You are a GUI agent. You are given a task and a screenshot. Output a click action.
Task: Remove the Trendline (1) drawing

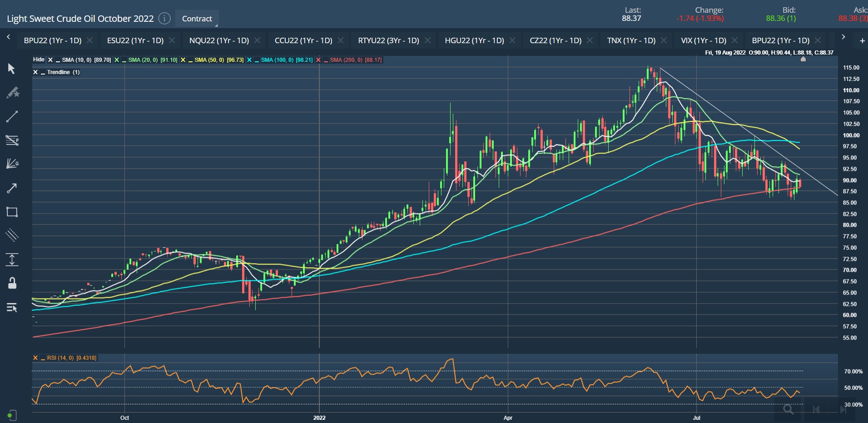35,72
